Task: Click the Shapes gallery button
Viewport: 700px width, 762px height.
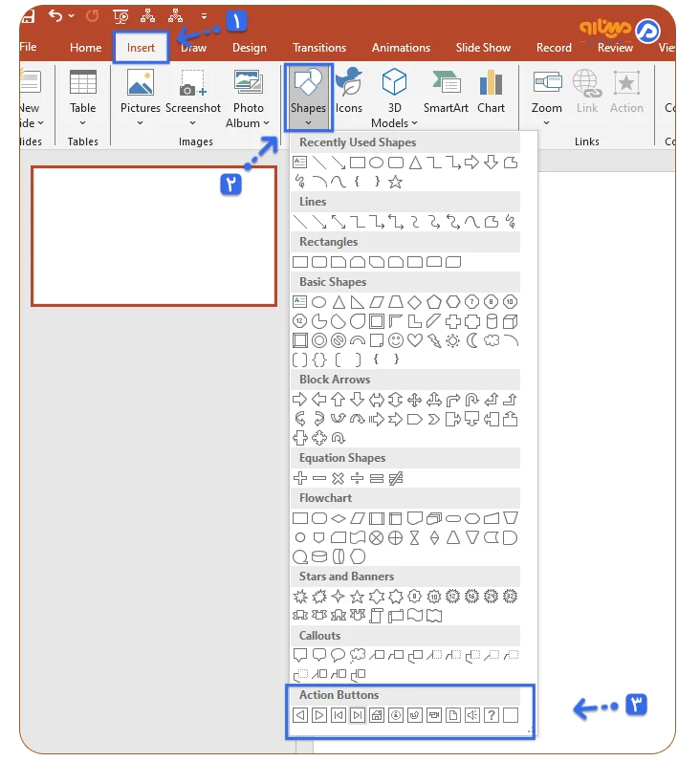Action: coord(308,98)
